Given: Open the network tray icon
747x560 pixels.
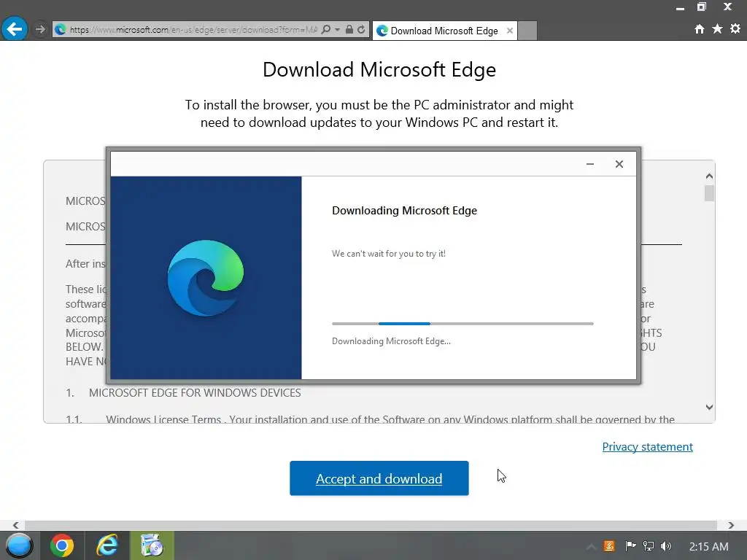Looking at the screenshot, I should coord(649,546).
